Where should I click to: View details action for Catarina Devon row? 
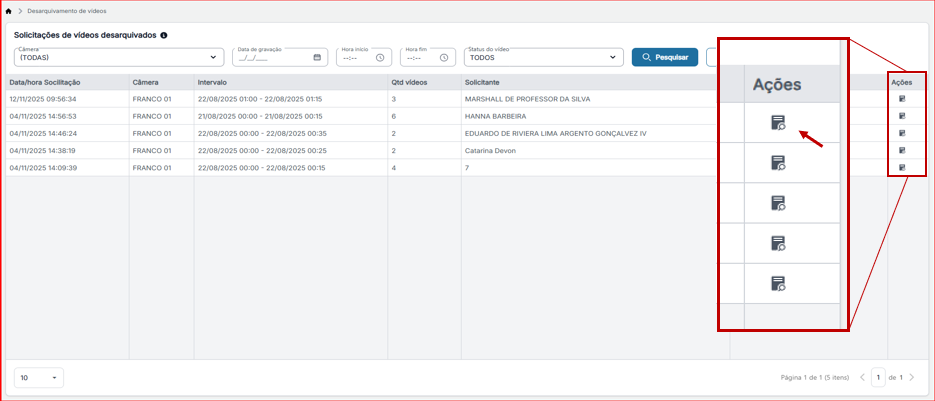click(902, 150)
